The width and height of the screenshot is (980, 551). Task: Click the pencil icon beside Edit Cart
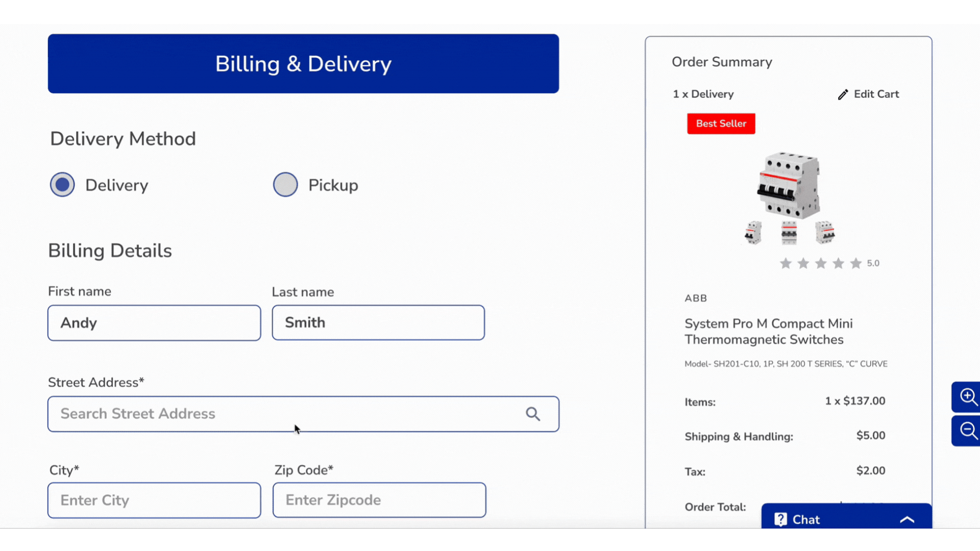click(843, 94)
